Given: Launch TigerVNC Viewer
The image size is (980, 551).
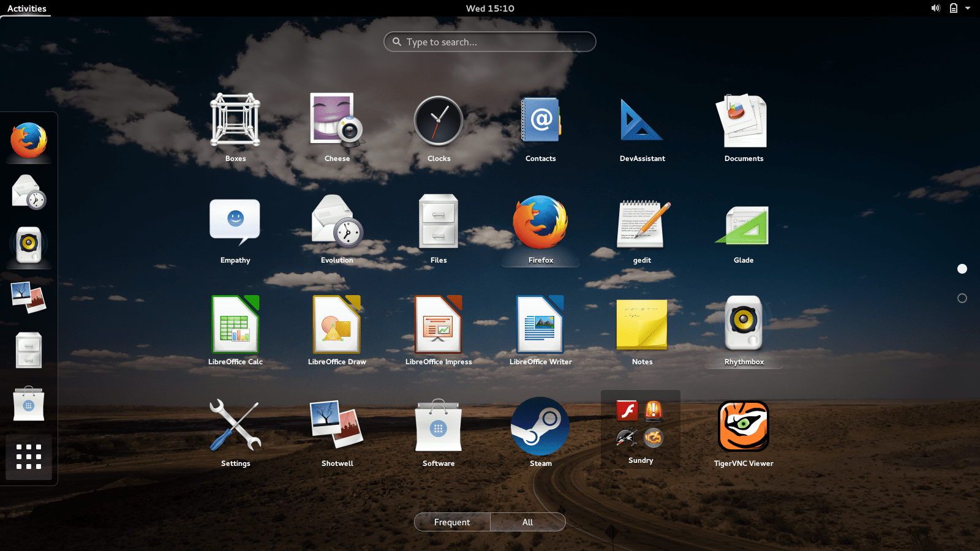Looking at the screenshot, I should (x=744, y=432).
